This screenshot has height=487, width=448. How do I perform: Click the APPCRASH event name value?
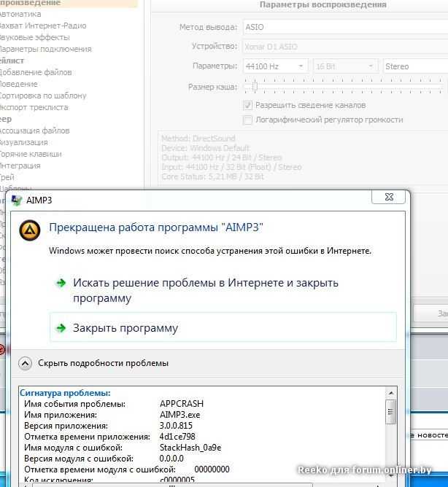click(182, 404)
